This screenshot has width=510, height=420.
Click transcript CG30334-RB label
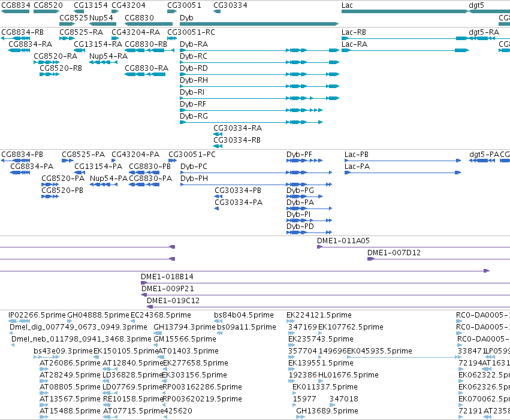(237, 140)
